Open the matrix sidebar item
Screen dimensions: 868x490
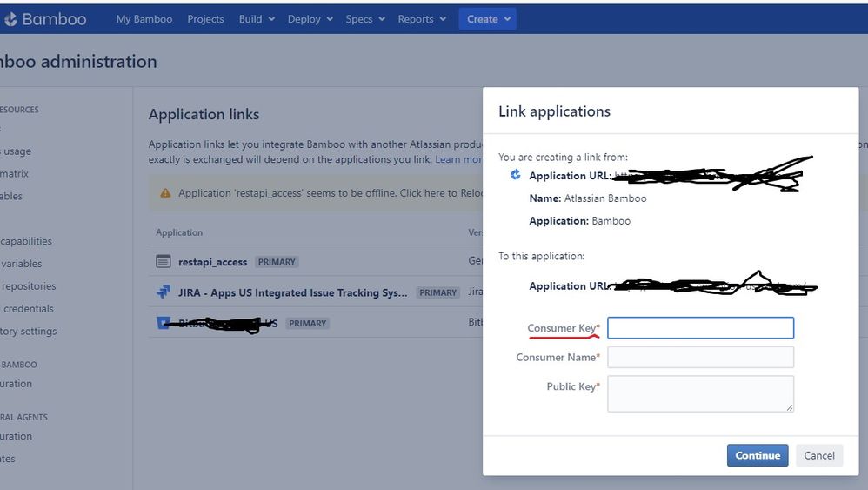(14, 174)
